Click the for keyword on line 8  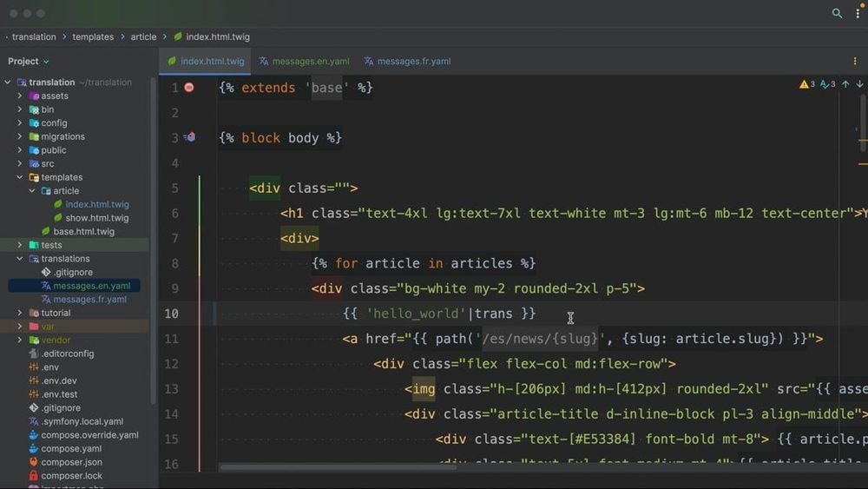coord(346,263)
